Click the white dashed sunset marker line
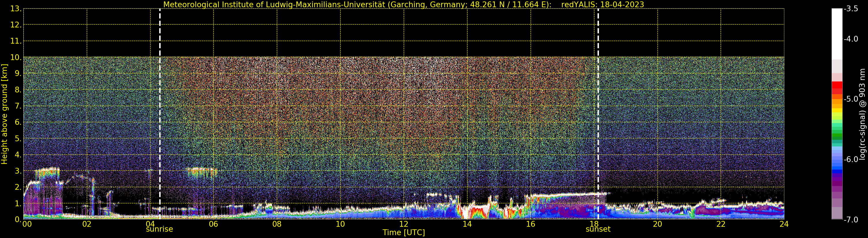This screenshot has height=238, width=868. point(598,114)
